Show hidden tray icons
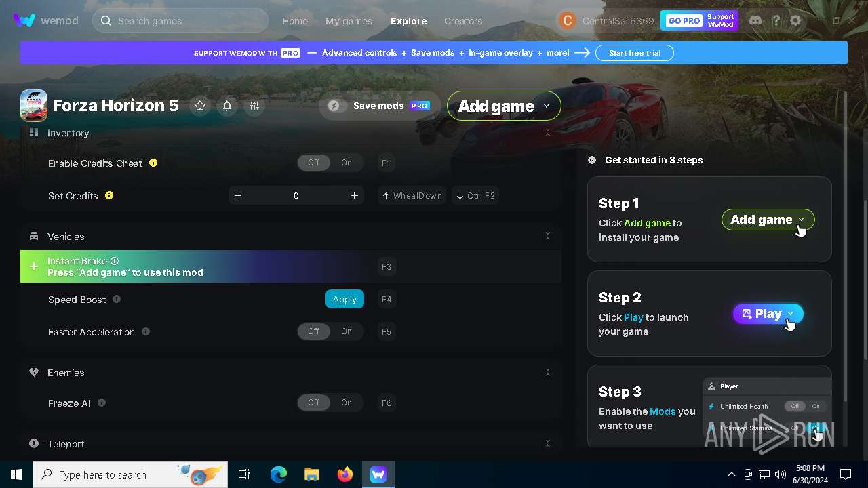 point(731,474)
